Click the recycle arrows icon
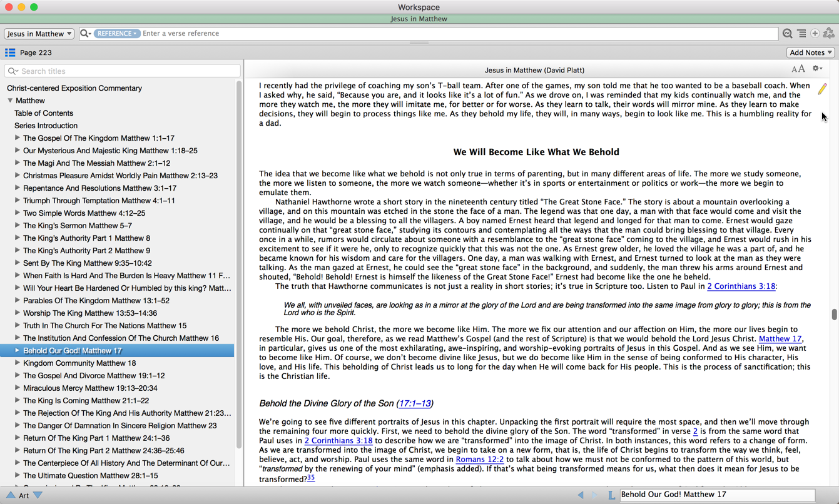The width and height of the screenshot is (839, 504). pos(829,34)
